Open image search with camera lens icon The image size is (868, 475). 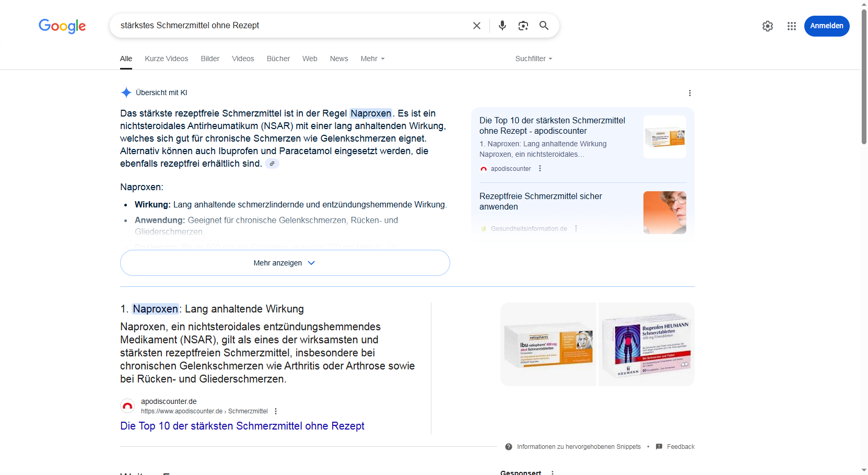pyautogui.click(x=523, y=26)
